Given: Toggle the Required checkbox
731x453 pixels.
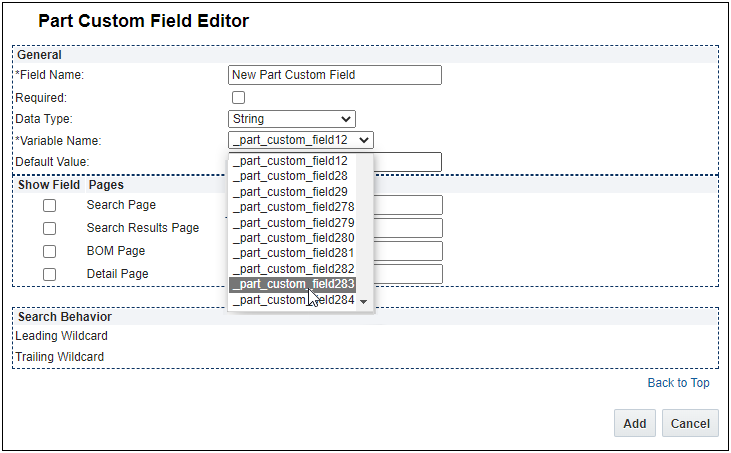Looking at the screenshot, I should point(238,98).
